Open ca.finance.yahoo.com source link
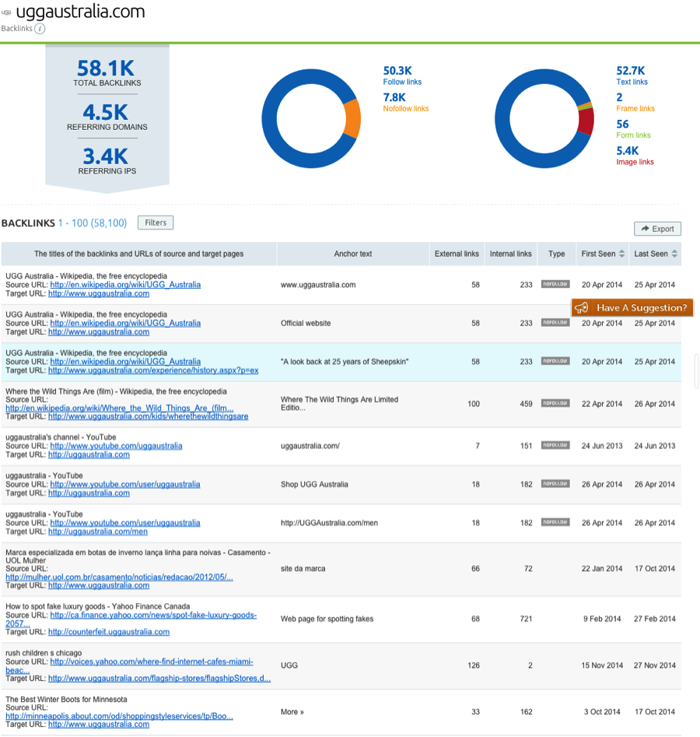 click(x=153, y=616)
